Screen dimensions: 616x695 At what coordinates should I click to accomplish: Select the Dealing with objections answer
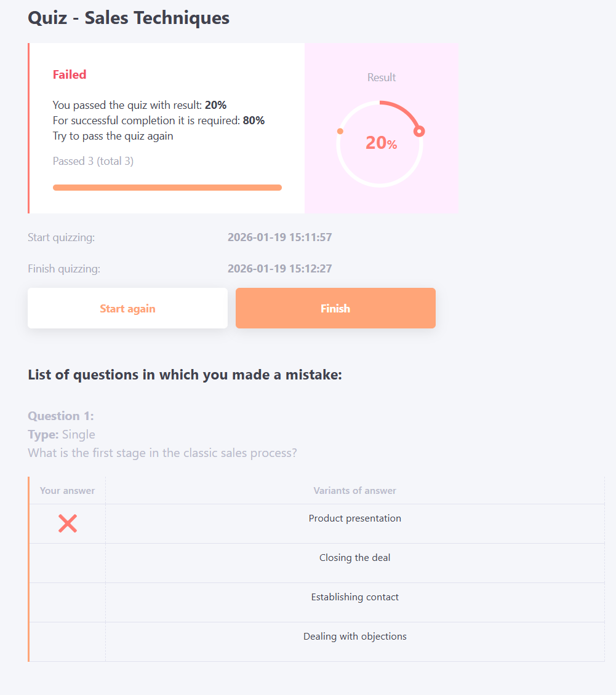(x=354, y=637)
